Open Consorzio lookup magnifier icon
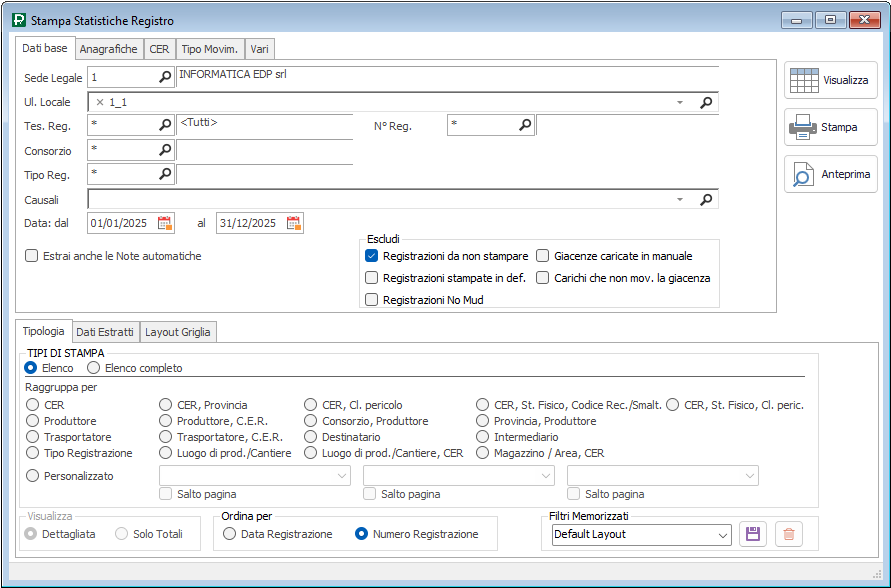891x588 pixels. pos(165,150)
